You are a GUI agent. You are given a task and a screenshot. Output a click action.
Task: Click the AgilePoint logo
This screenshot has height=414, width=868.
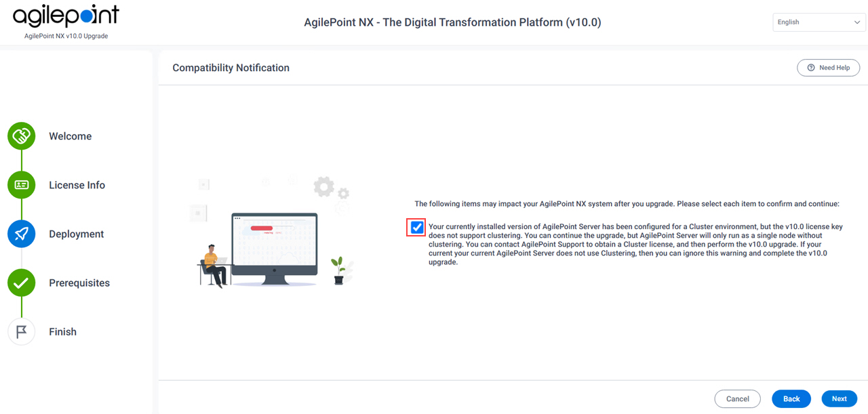[66, 16]
